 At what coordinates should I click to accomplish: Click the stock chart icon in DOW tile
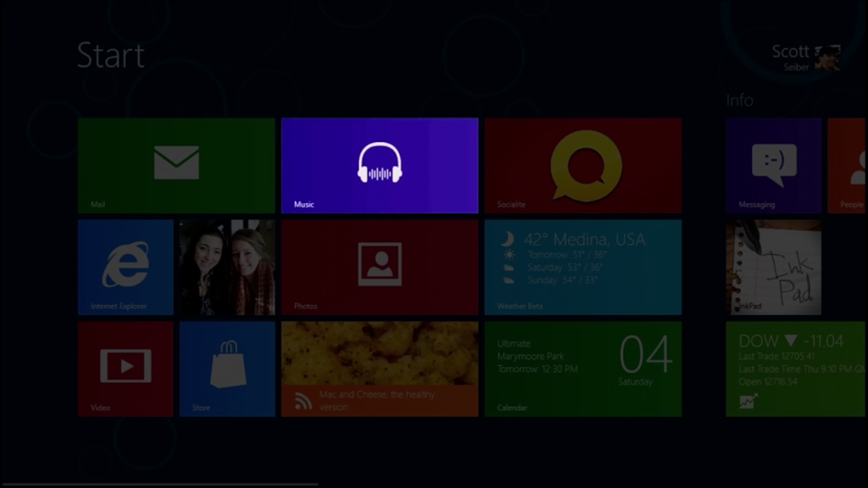(x=748, y=401)
